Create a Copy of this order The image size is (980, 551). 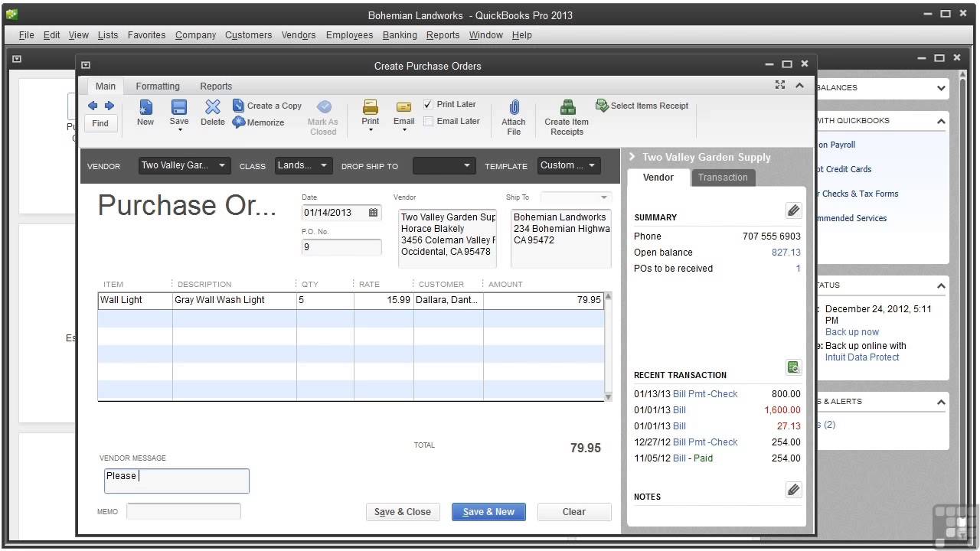(267, 106)
